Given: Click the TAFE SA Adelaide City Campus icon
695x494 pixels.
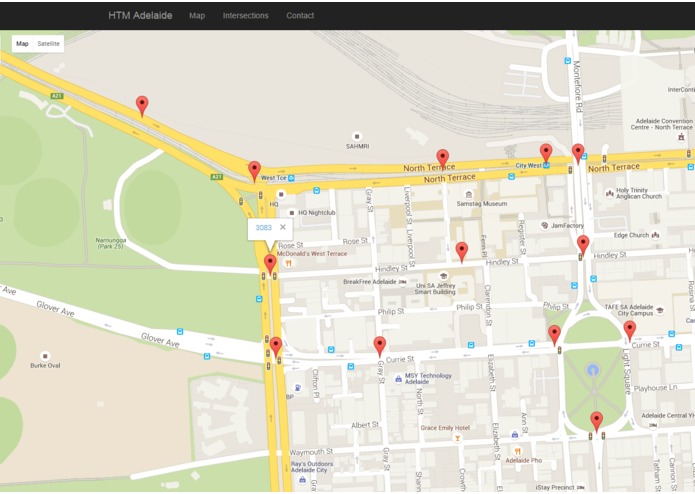Looking at the screenshot, I should 660,310.
